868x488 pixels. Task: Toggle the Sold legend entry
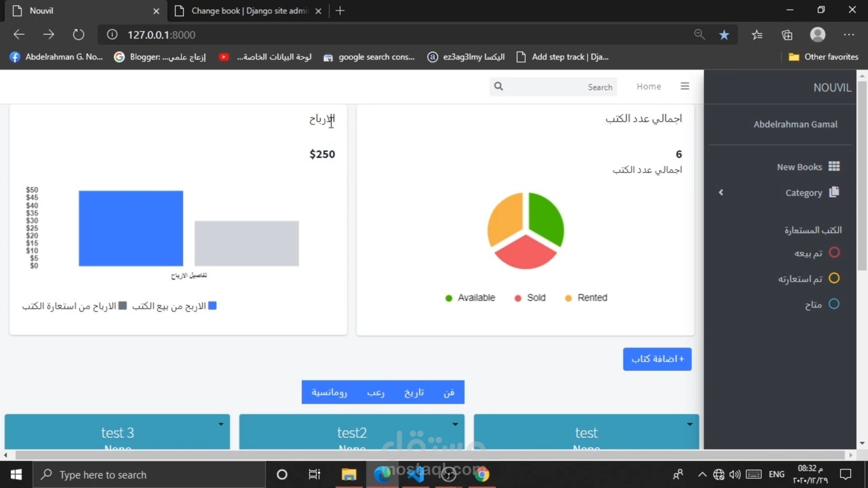530,298
